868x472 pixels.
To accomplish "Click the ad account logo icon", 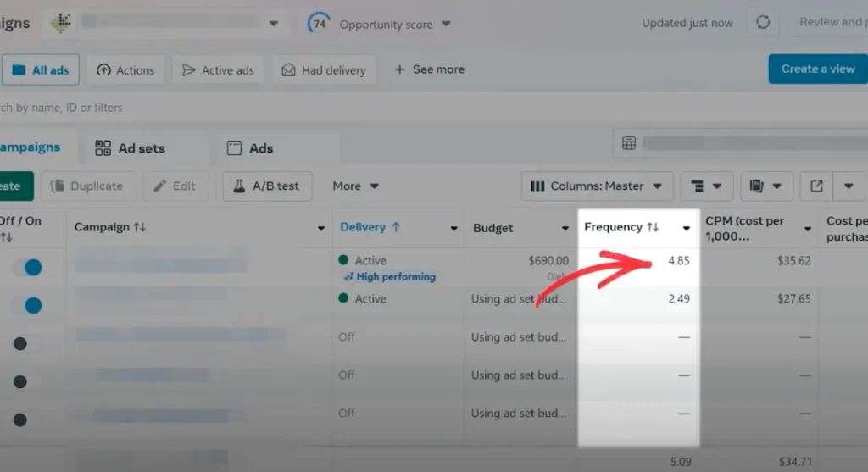I will coord(60,23).
